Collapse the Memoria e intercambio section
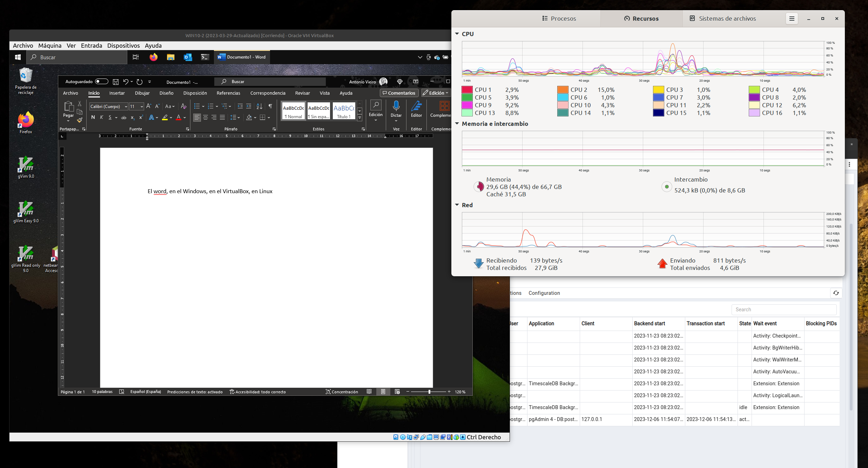868x468 pixels. tap(457, 124)
